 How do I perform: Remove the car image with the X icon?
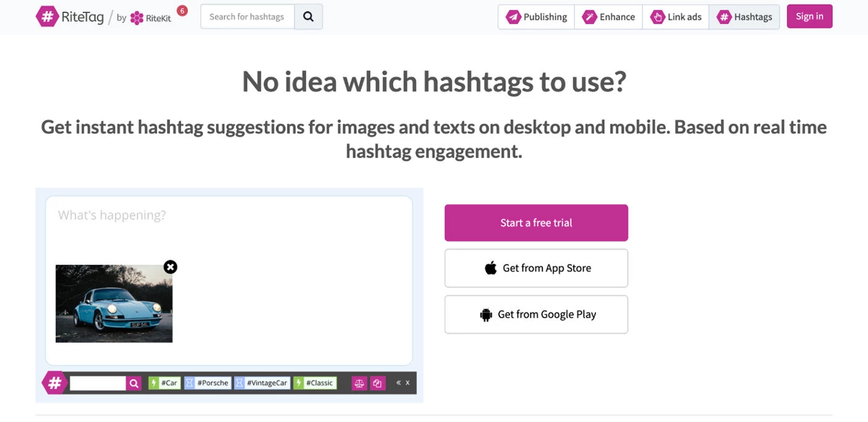tap(171, 267)
